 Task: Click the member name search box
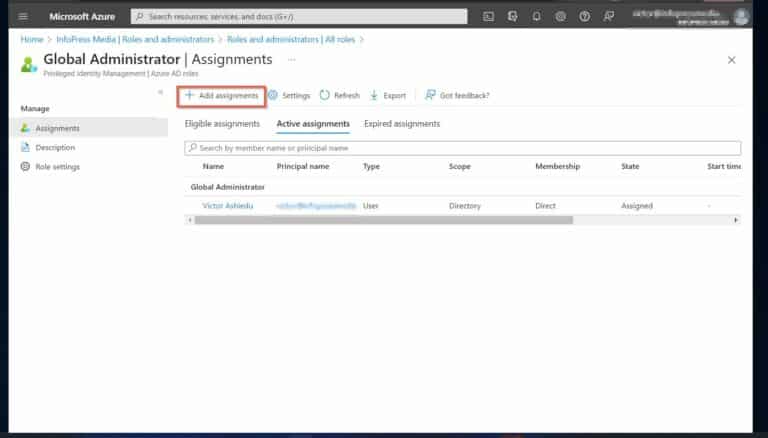[463, 148]
